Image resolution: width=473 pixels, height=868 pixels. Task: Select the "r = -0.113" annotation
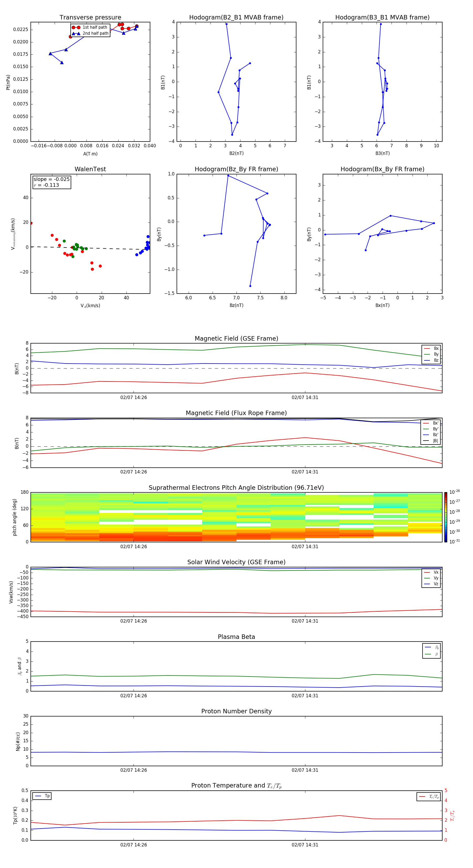[x=47, y=185]
